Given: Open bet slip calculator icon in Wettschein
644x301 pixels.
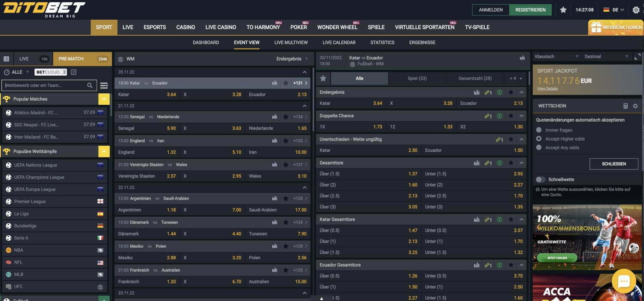Looking at the screenshot, I should [626, 106].
